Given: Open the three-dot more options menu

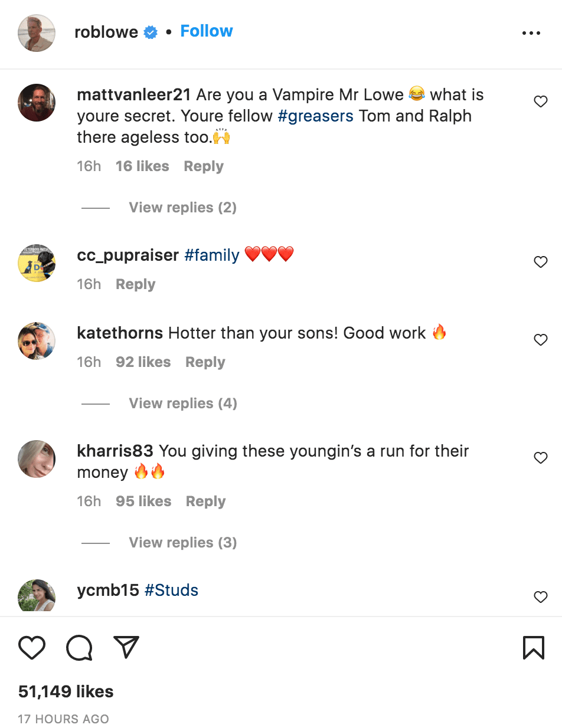Looking at the screenshot, I should point(531,34).
